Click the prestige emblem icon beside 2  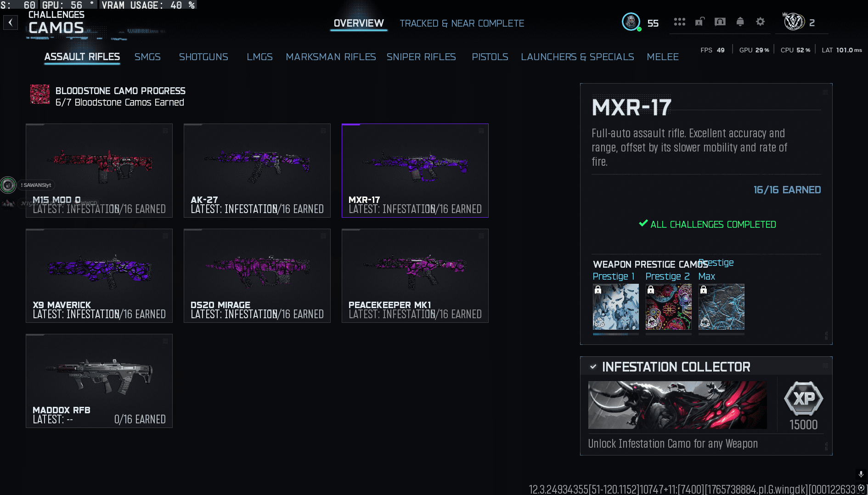[794, 22]
